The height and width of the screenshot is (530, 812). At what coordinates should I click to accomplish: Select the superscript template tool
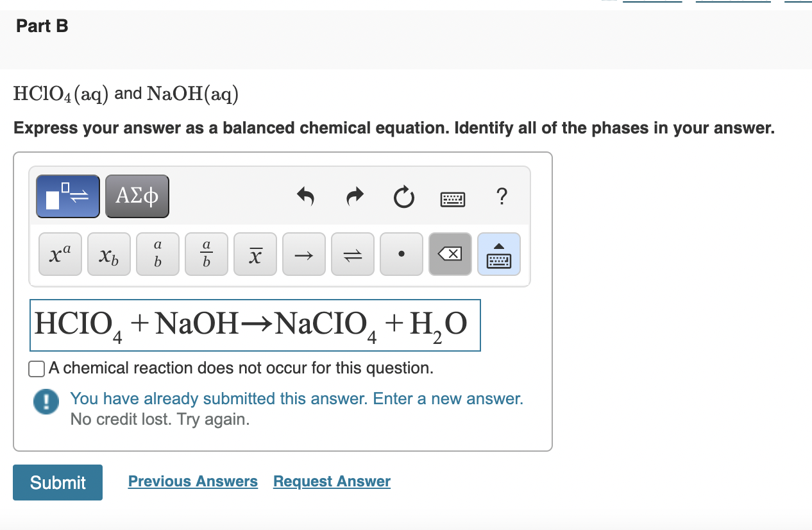point(60,254)
